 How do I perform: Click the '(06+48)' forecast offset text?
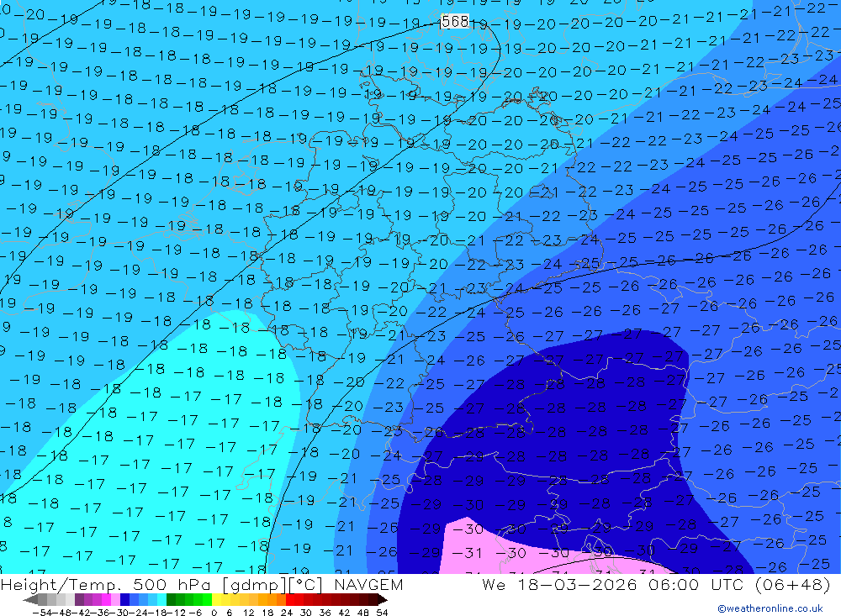click(793, 584)
